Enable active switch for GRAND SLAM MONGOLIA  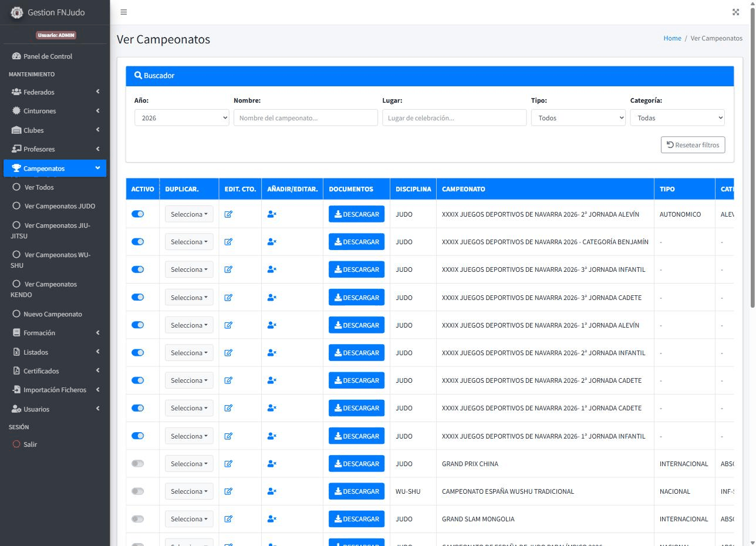[138, 519]
